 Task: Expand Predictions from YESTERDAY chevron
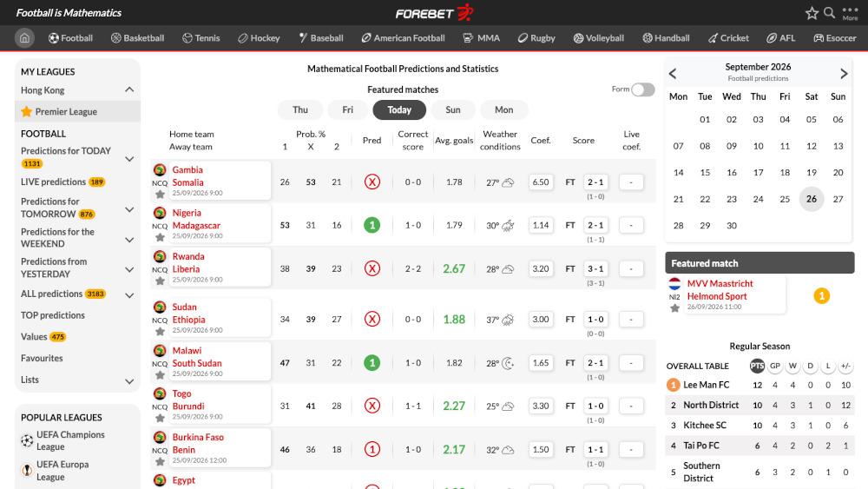pyautogui.click(x=129, y=270)
